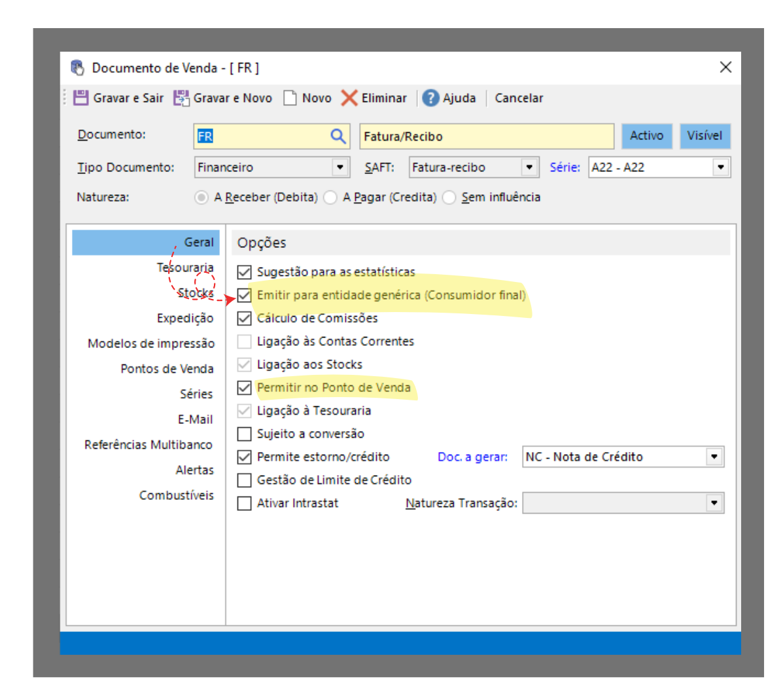Click the app icon in the title bar
Image resolution: width=783 pixels, height=700 pixels.
[x=78, y=68]
